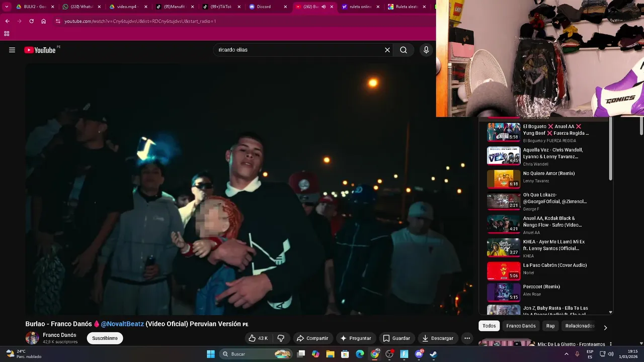
Task: Open Compartir share dialog
Action: 312,338
